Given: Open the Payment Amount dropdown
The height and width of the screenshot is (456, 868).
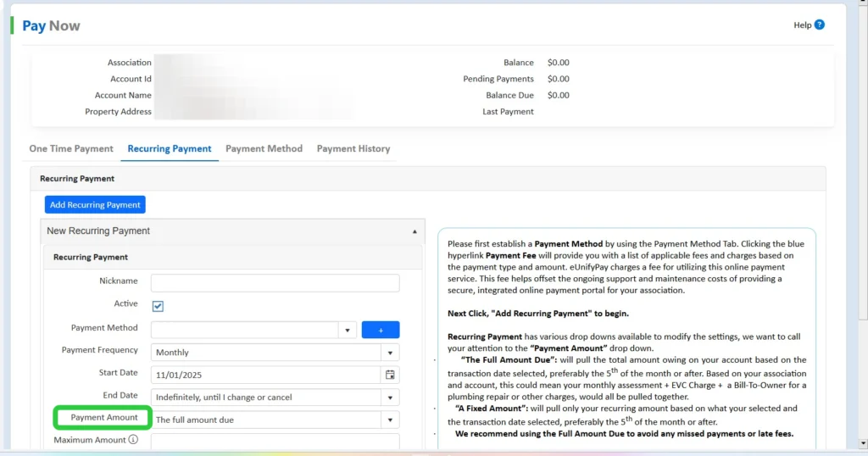Looking at the screenshot, I should (390, 420).
